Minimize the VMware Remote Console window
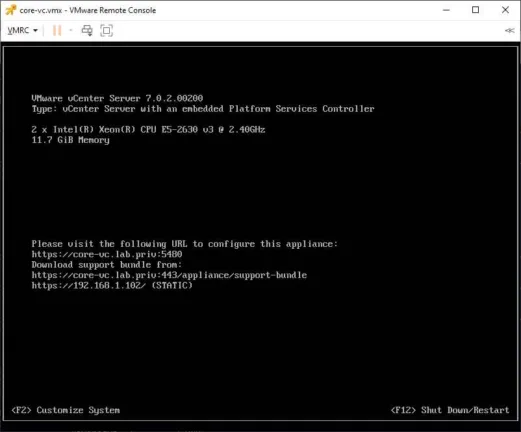The image size is (521, 432). tap(446, 10)
